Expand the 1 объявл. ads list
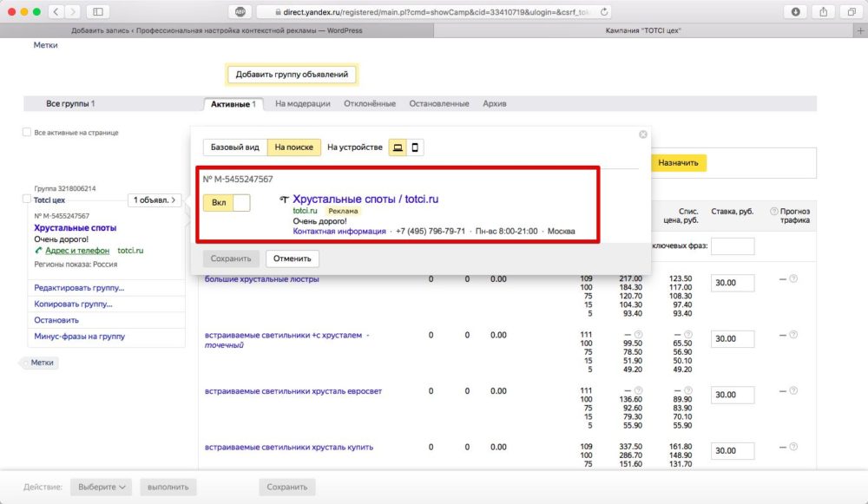The width and height of the screenshot is (868, 504). [155, 200]
